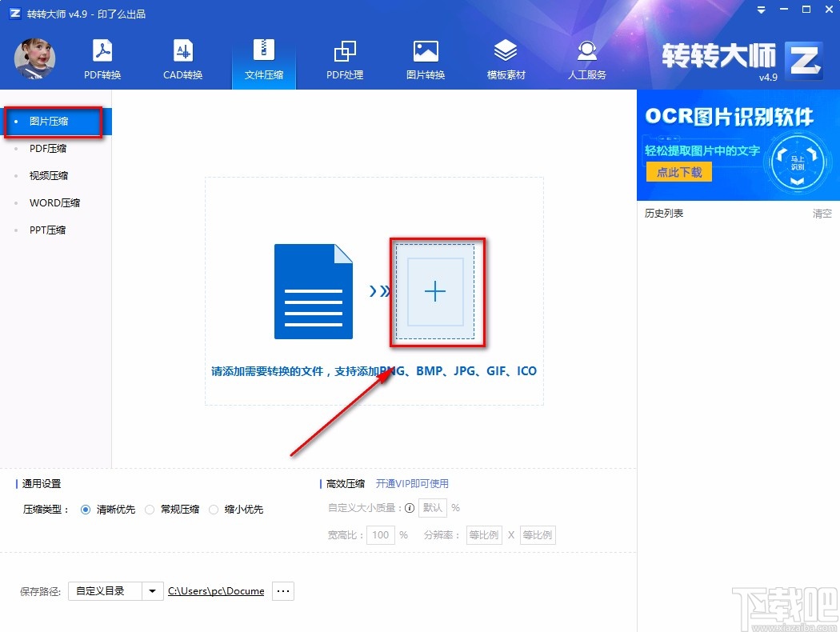Switch to PDF处理 tool
840x632 pixels.
click(345, 58)
